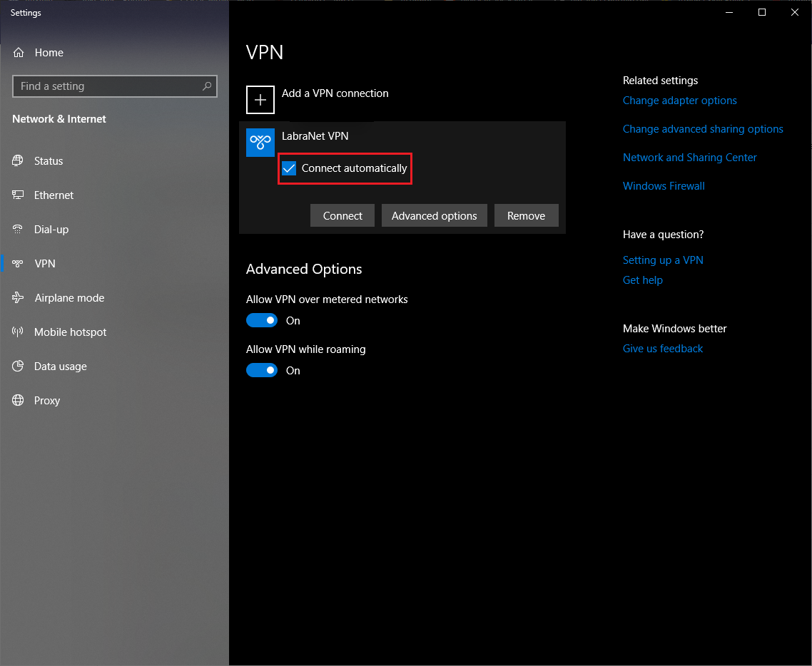Open Change advanced sharing options link
The height and width of the screenshot is (666, 812).
(703, 129)
